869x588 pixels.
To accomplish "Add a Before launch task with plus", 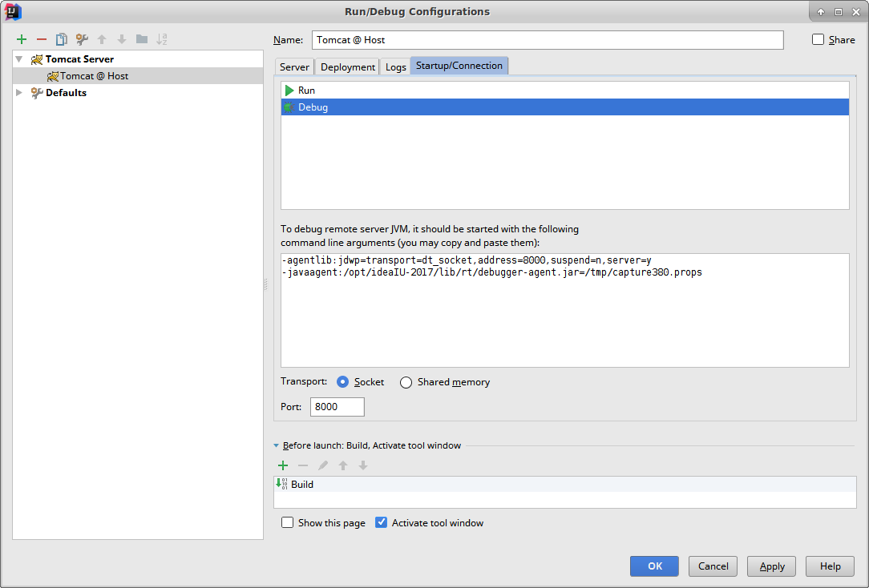I will tap(282, 465).
